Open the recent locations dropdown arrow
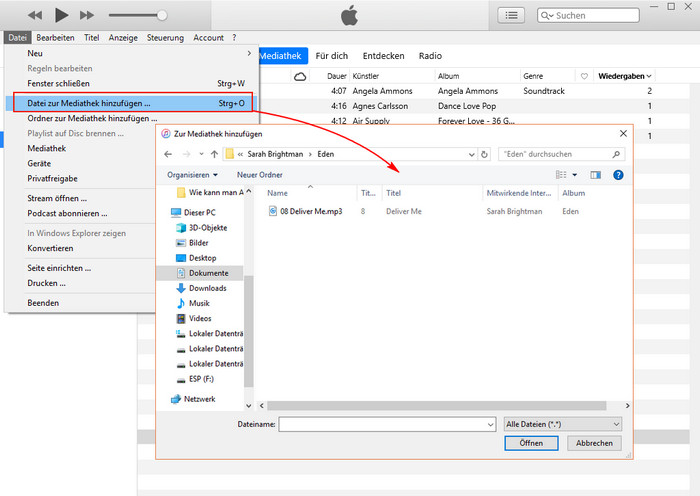 201,154
